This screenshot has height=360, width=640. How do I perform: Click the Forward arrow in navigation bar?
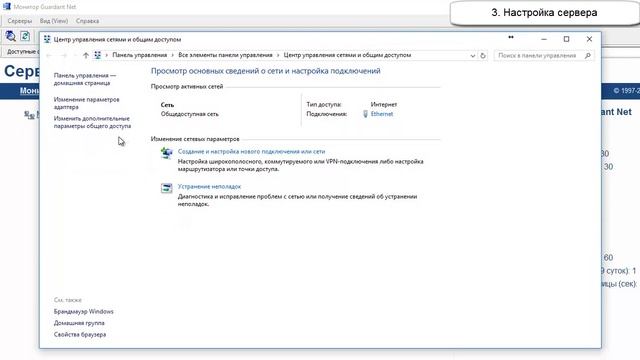pyautogui.click(x=64, y=56)
